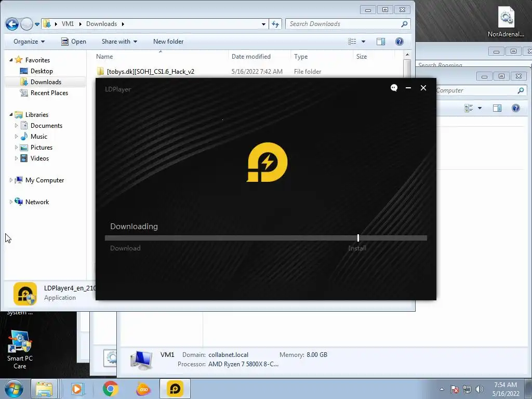Open the address bar history dropdown
Image resolution: width=532 pixels, height=399 pixels.
point(263,24)
